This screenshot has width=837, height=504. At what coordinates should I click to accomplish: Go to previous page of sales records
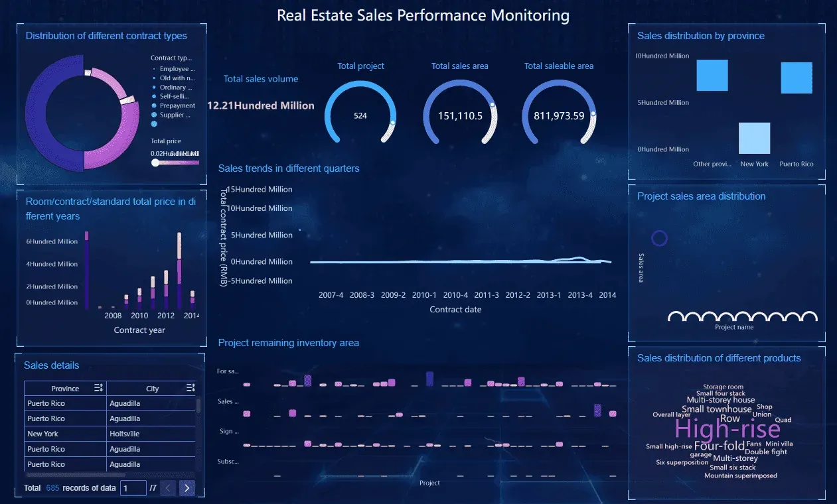(x=168, y=488)
